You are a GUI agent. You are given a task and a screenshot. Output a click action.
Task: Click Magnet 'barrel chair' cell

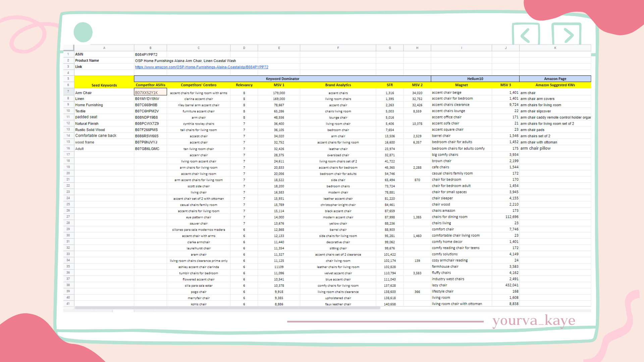462,136
